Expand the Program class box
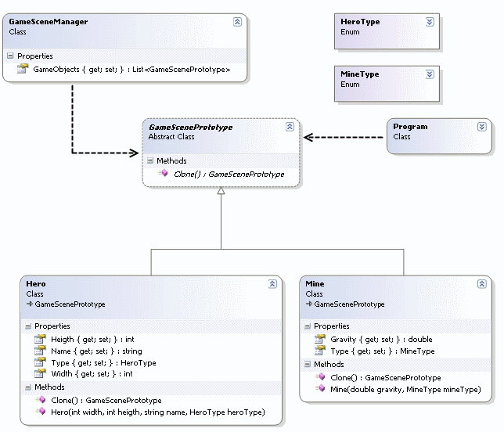This screenshot has width=504, height=432. pos(481,126)
